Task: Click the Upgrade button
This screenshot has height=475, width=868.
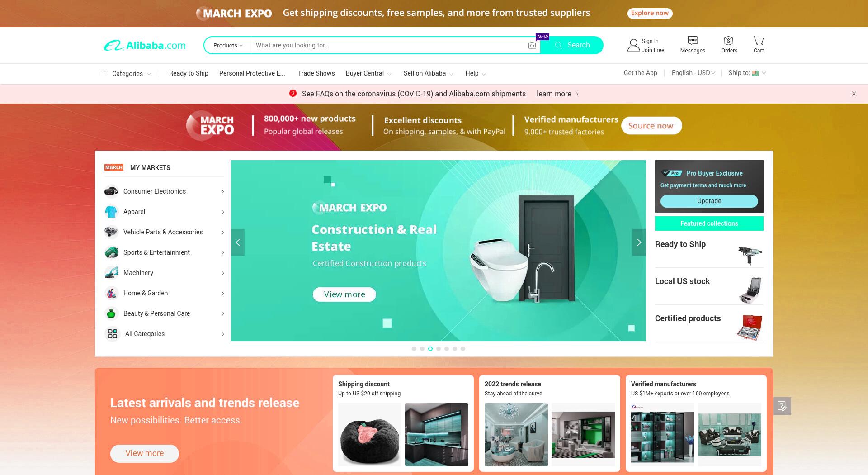Action: (709, 201)
